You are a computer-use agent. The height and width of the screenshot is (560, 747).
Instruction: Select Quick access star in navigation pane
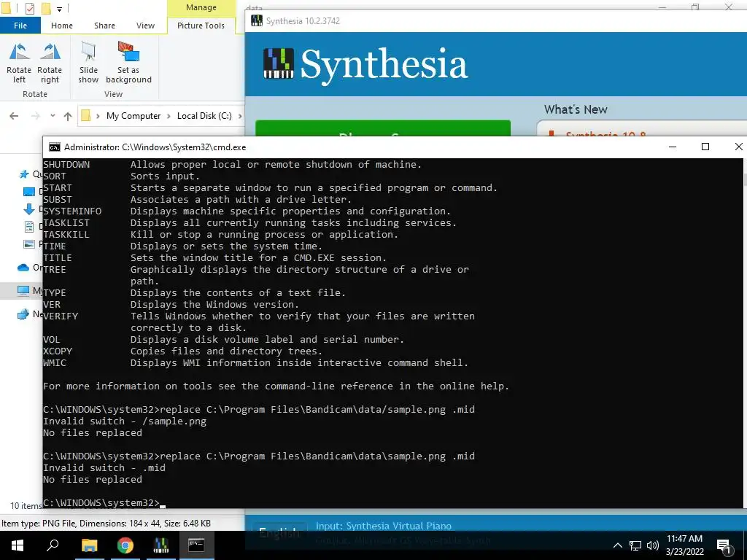pos(24,174)
